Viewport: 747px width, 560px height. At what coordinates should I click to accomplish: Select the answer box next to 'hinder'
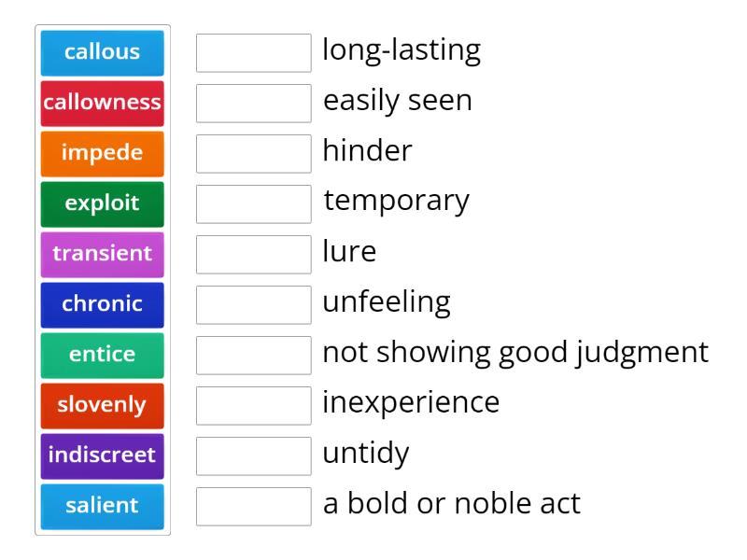coord(253,153)
